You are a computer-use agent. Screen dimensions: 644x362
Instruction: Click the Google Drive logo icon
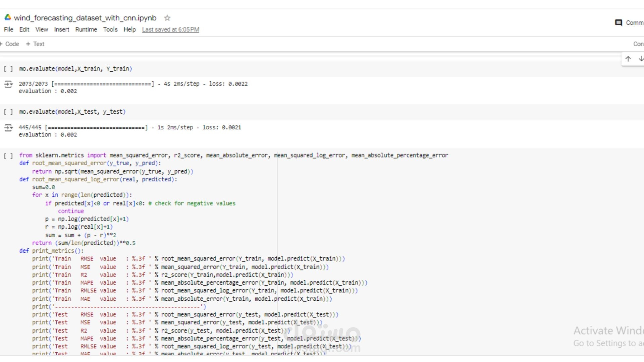click(7, 17)
